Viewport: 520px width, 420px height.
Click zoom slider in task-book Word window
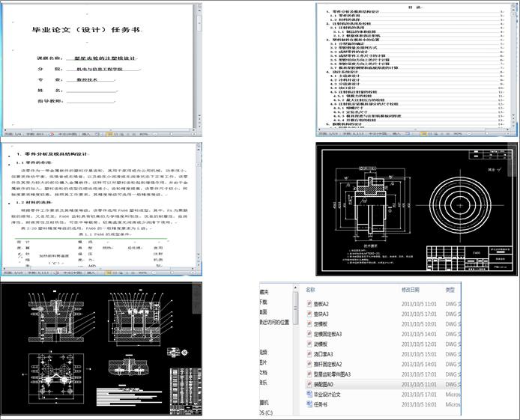pos(173,134)
